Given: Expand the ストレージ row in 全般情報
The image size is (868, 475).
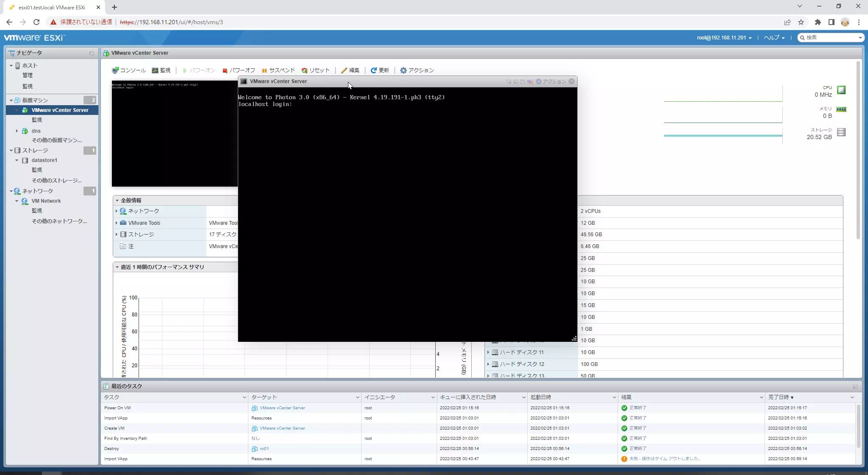Looking at the screenshot, I should pos(117,235).
